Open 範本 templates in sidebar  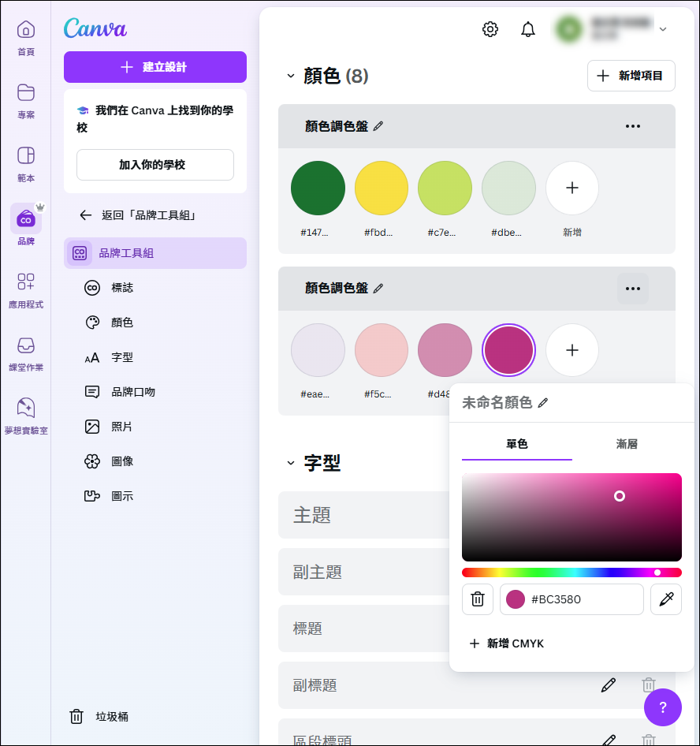tap(26, 165)
